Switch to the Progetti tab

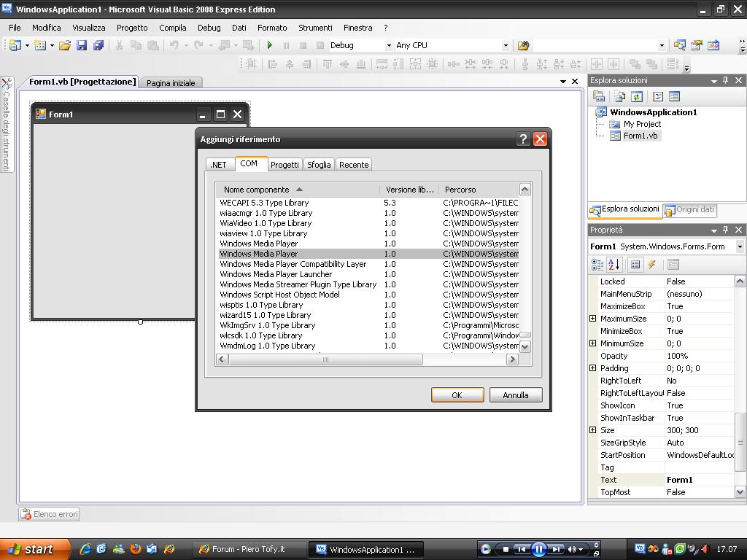(x=285, y=165)
